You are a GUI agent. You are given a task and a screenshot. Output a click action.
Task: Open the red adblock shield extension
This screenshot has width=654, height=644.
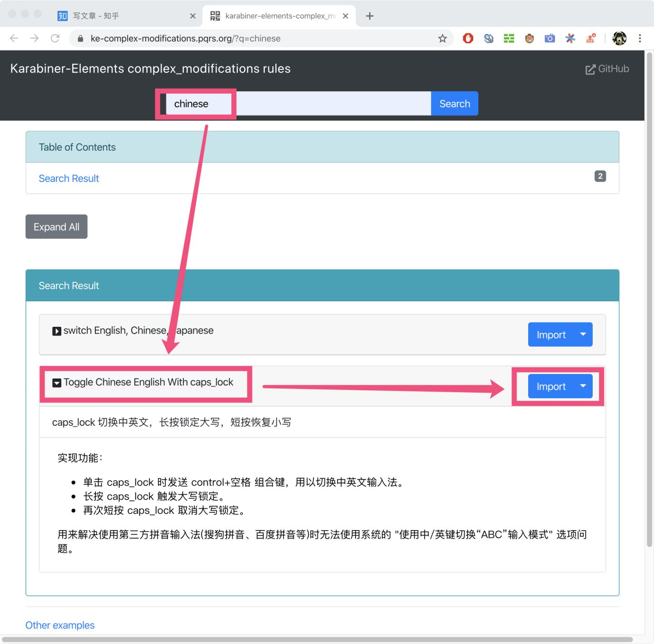[468, 39]
